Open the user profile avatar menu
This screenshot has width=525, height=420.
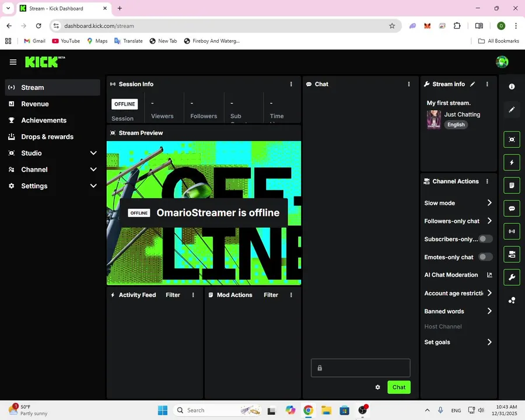502,62
